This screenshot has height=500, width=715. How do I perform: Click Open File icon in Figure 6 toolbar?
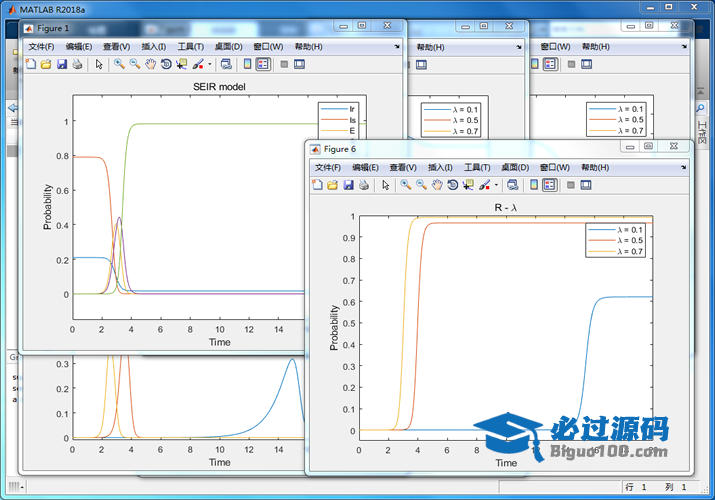coord(333,185)
